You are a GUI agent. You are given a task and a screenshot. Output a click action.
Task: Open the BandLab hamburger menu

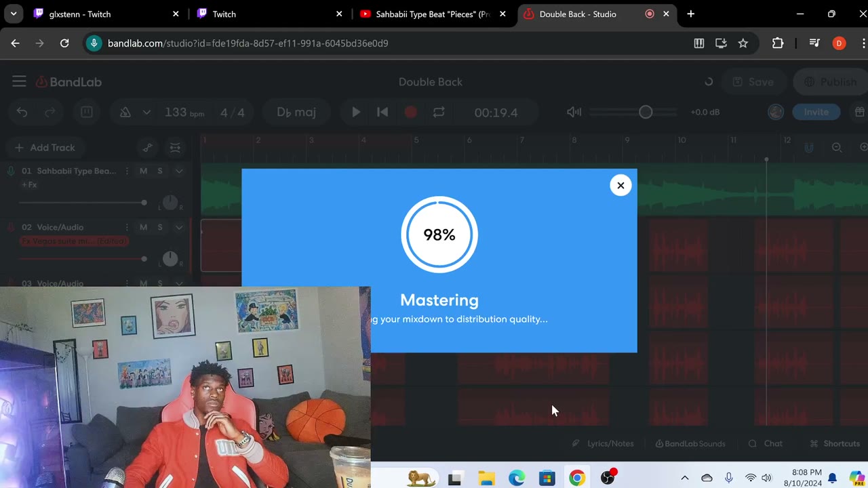(x=19, y=82)
